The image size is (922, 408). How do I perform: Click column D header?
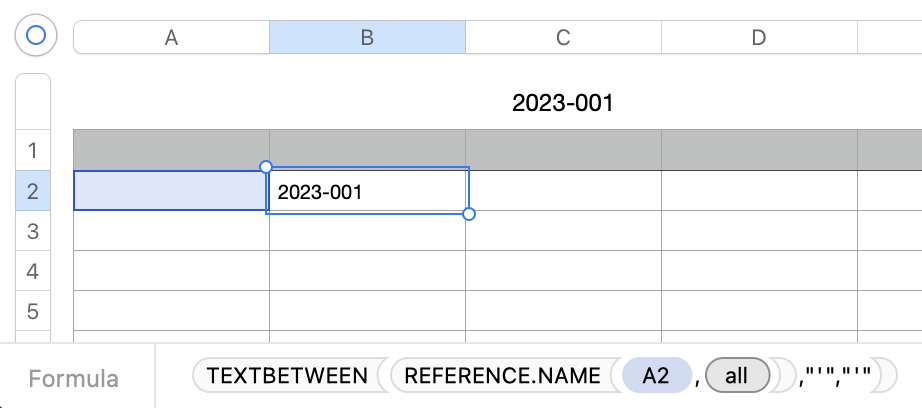click(x=759, y=38)
